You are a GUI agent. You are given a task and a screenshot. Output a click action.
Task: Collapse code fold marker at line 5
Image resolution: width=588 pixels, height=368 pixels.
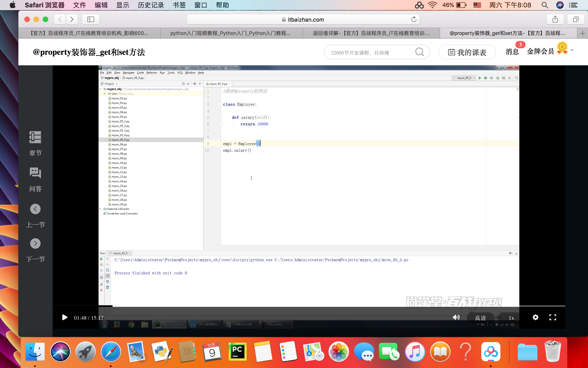221,117
